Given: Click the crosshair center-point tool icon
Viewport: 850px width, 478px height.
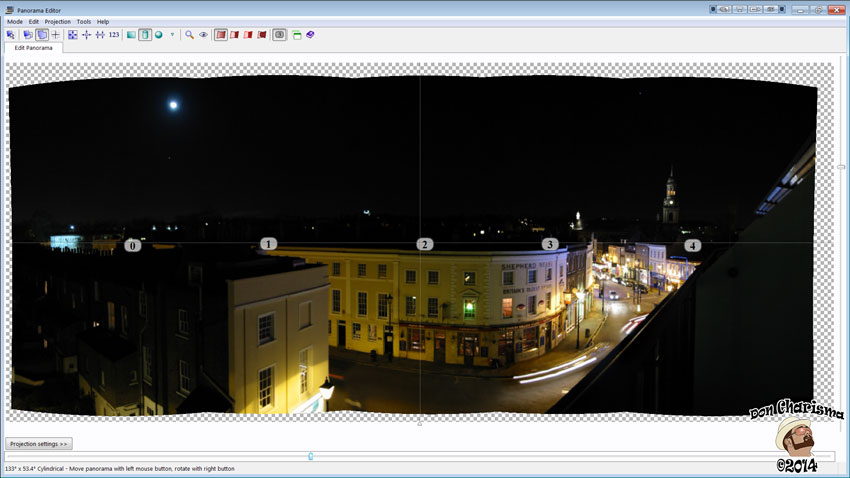Looking at the screenshot, I should 56,34.
